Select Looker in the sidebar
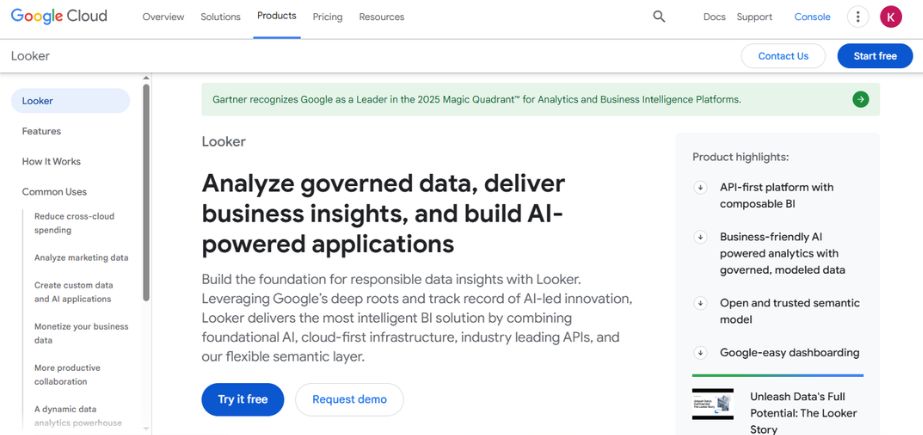Image resolution: width=923 pixels, height=435 pixels. click(70, 101)
